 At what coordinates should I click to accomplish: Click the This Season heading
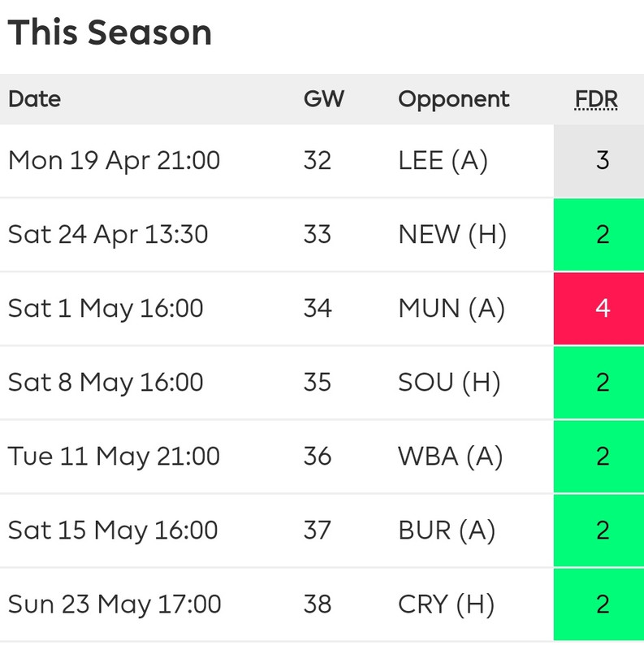point(110,32)
